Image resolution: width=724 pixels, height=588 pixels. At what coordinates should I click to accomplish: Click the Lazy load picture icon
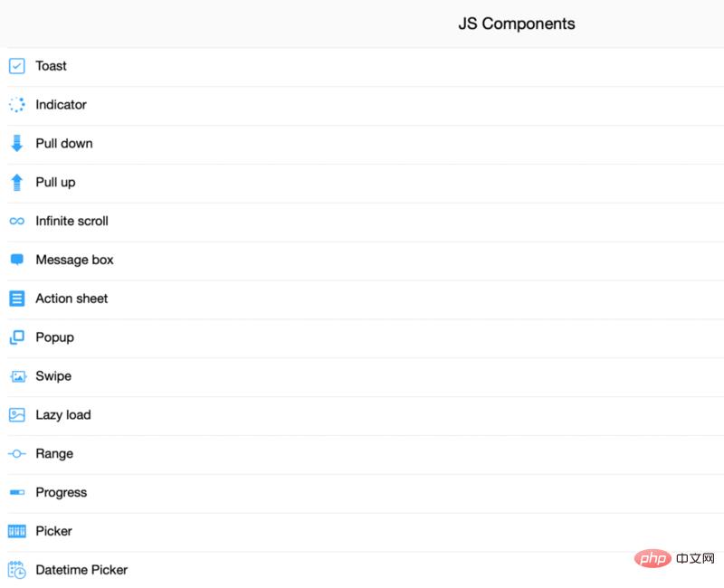(16, 415)
